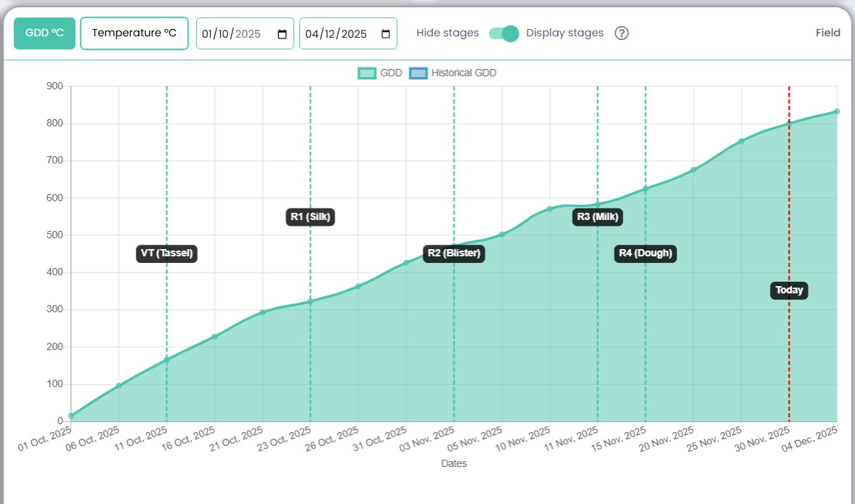This screenshot has width=855, height=504.
Task: Click the VT (Tassel) stage marker
Action: point(167,253)
